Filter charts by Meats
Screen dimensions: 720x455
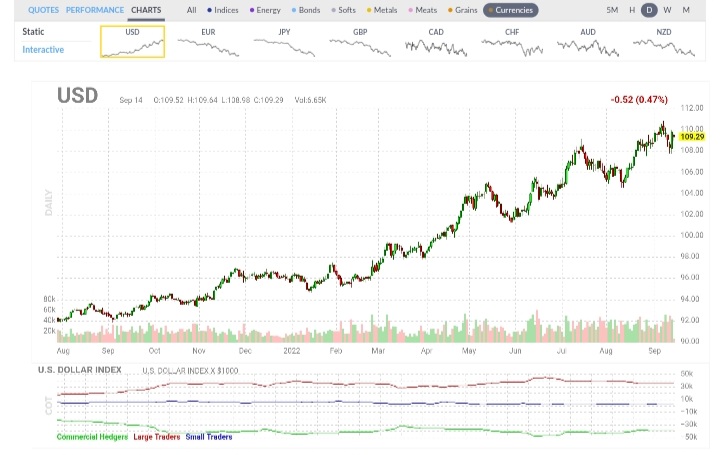(422, 10)
